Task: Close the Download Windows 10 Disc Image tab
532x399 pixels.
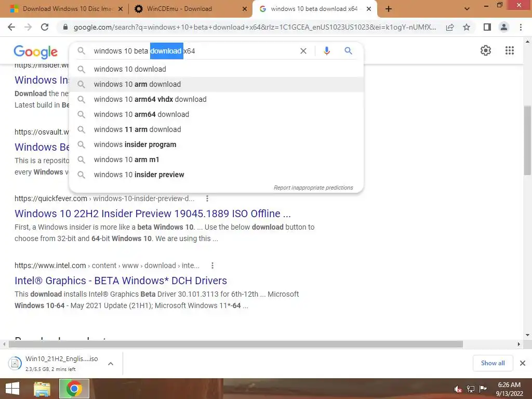Action: click(x=120, y=9)
